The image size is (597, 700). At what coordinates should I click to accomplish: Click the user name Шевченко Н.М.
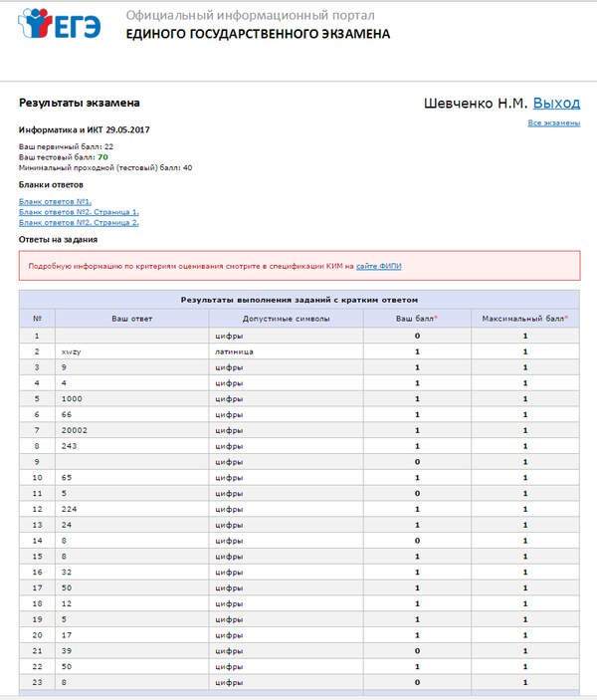tap(476, 104)
